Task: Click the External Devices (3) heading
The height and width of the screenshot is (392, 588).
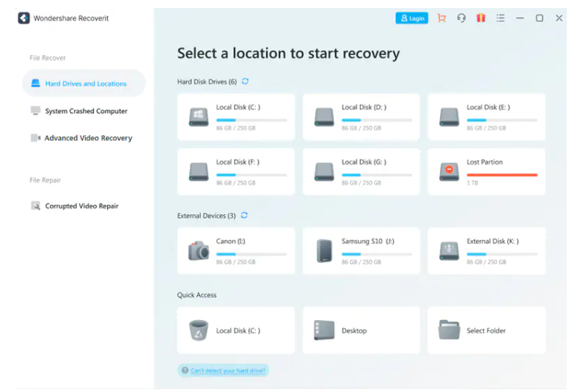Action: [x=206, y=216]
